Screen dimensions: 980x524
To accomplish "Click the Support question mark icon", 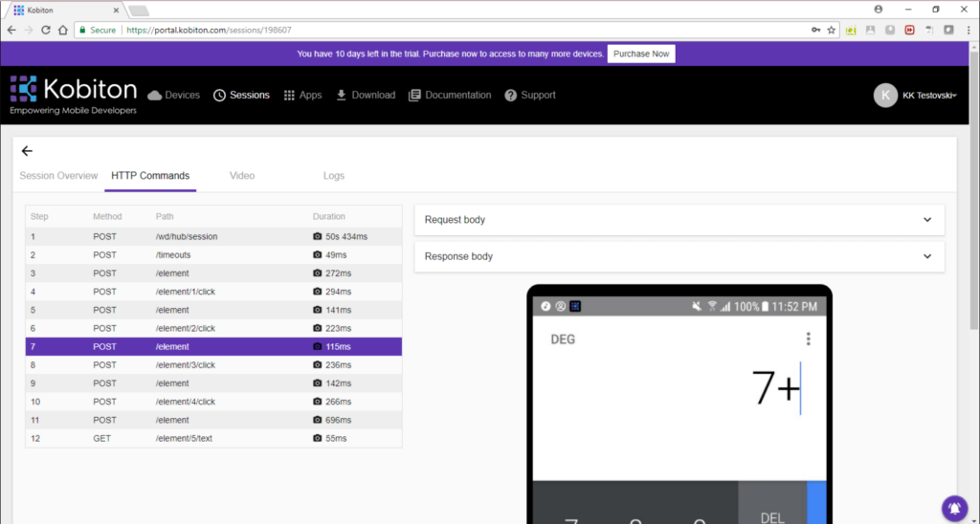I will click(x=511, y=96).
